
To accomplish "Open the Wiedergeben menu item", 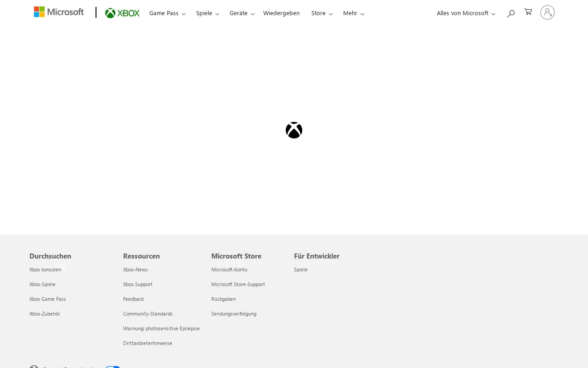I will pos(281,13).
